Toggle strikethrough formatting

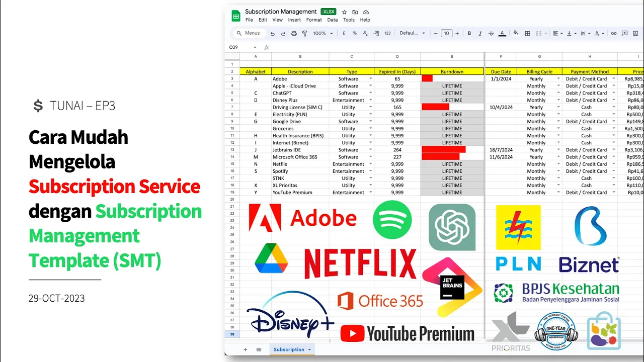pos(491,33)
